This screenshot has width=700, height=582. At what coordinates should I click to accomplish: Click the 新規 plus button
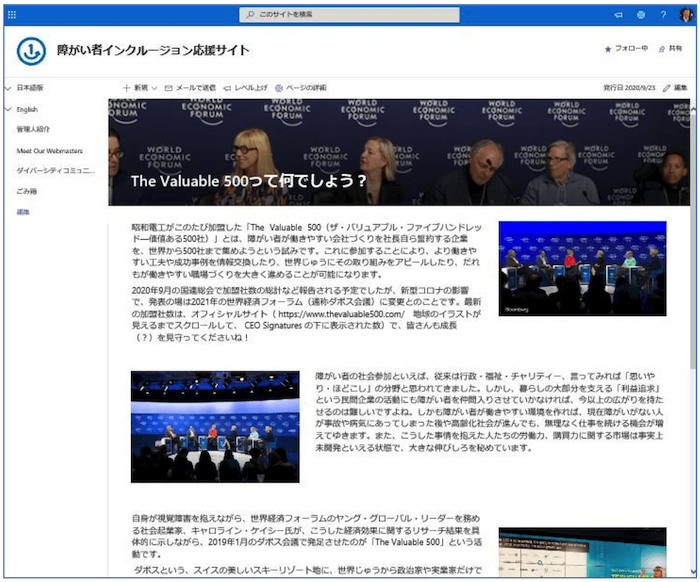(x=136, y=88)
